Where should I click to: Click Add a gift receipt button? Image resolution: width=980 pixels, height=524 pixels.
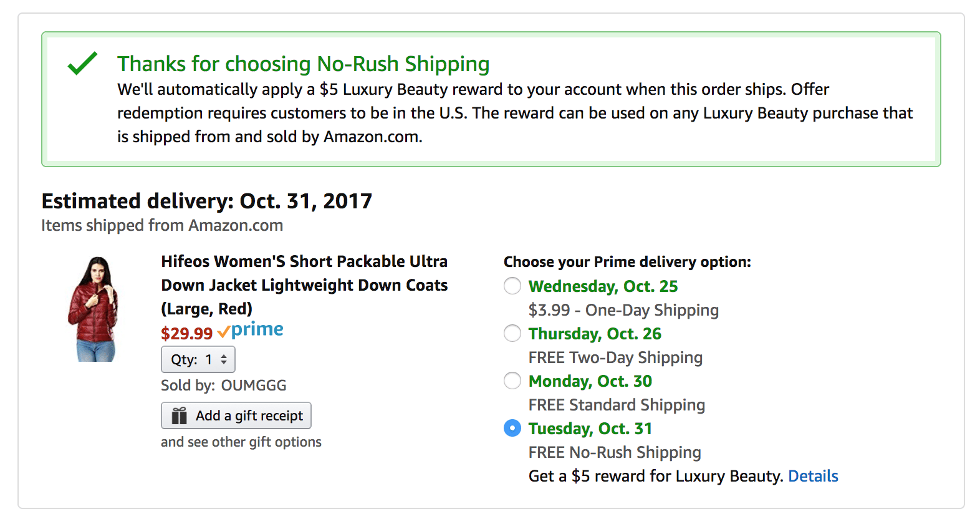click(236, 415)
